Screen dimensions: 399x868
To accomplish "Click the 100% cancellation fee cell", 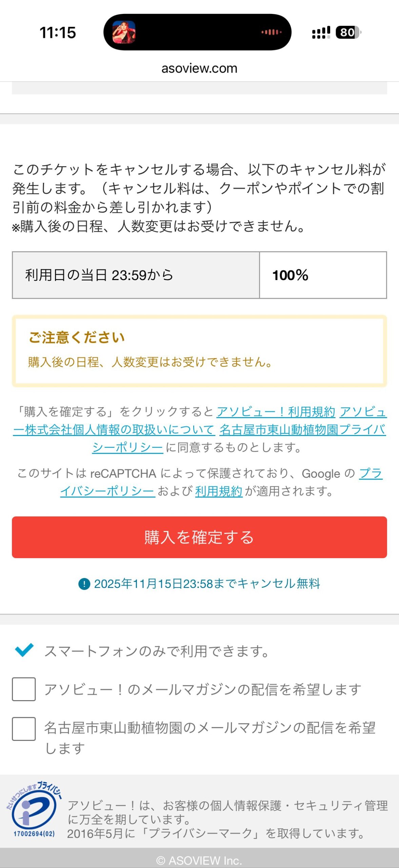I will tap(323, 275).
